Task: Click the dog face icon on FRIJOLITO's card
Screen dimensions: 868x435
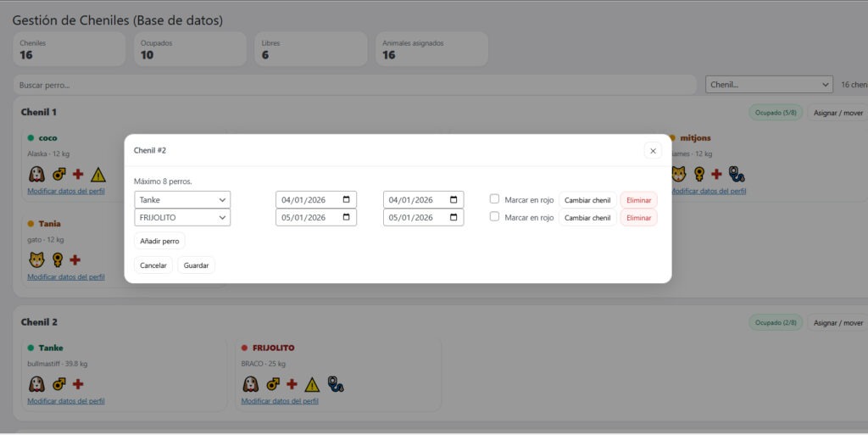Action: pyautogui.click(x=251, y=384)
